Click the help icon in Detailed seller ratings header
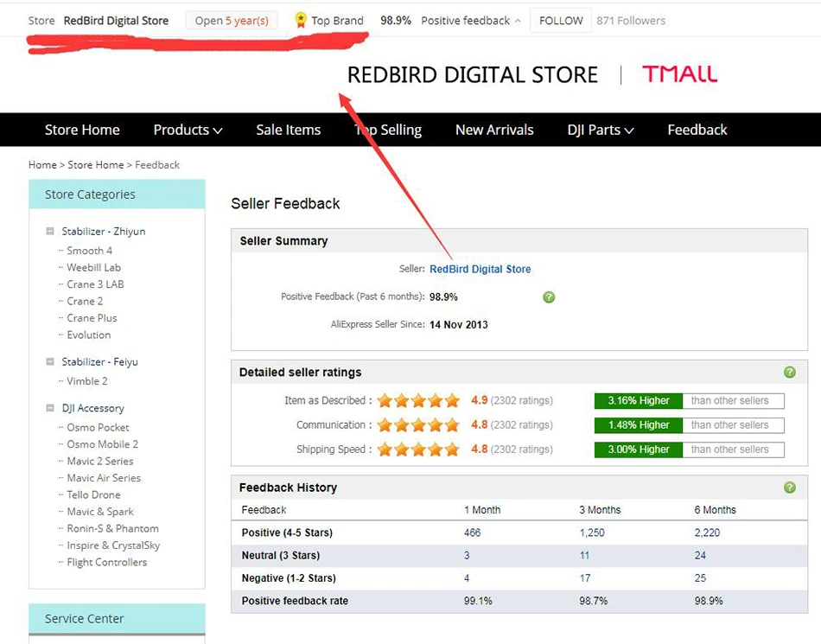 [x=790, y=373]
